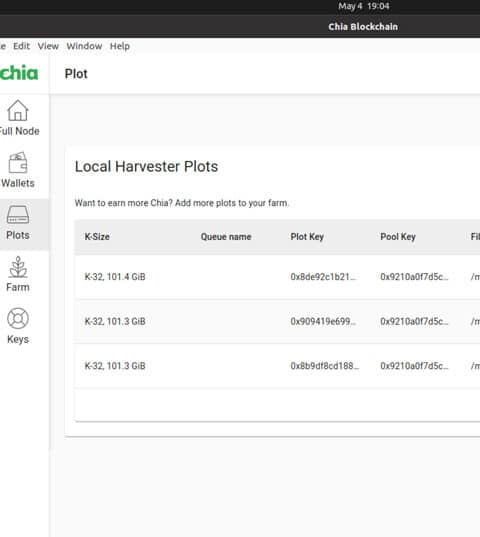The height and width of the screenshot is (537, 480).
Task: Click K-32, 101.3 GiB in 0x8b9df8cd188 row
Action: point(115,366)
